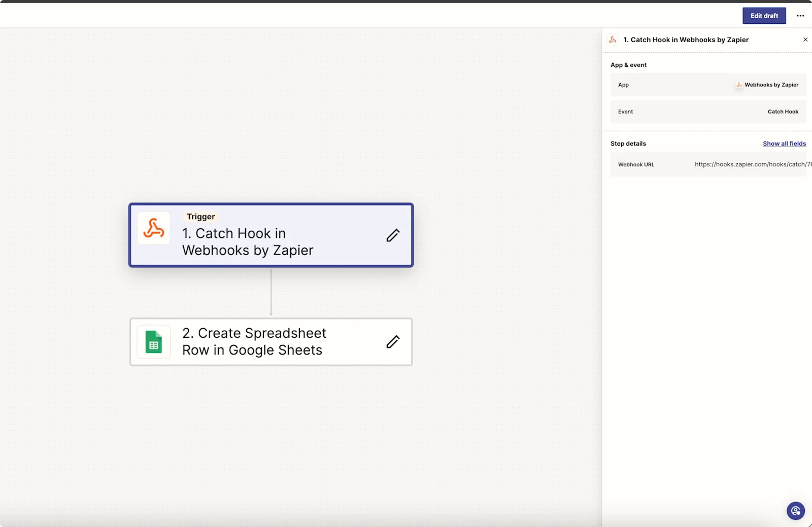Click the pencil edit icon on the Google Sheets step

point(392,342)
